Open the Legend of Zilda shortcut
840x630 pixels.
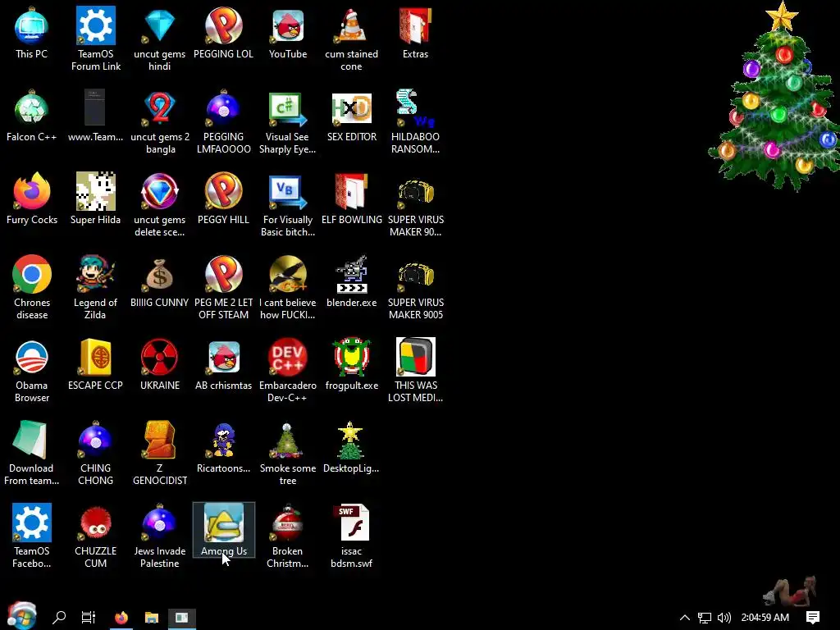[95, 288]
